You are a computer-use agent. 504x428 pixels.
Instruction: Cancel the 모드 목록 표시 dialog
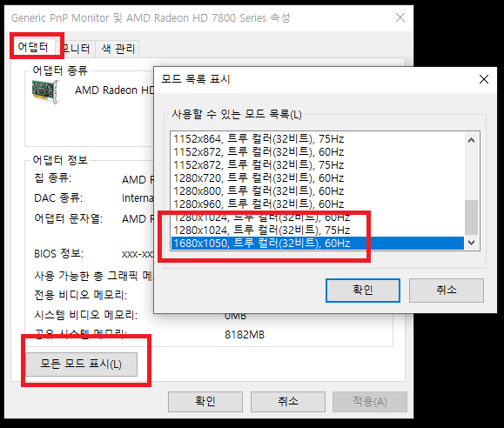pos(447,291)
